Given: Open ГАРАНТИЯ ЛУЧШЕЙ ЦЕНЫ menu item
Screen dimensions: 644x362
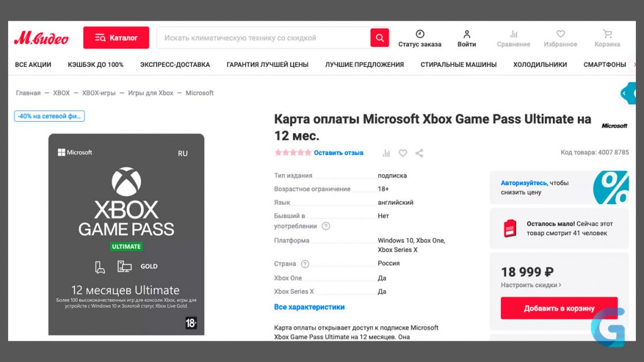Looking at the screenshot, I should point(268,65).
